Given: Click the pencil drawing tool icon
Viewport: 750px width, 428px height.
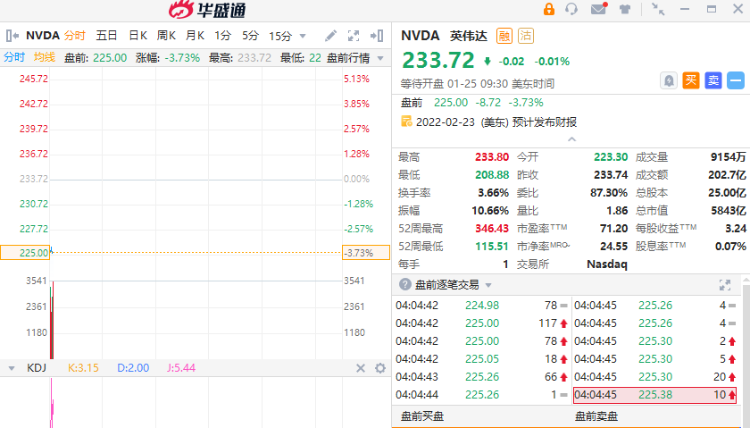Looking at the screenshot, I should click(x=331, y=35).
